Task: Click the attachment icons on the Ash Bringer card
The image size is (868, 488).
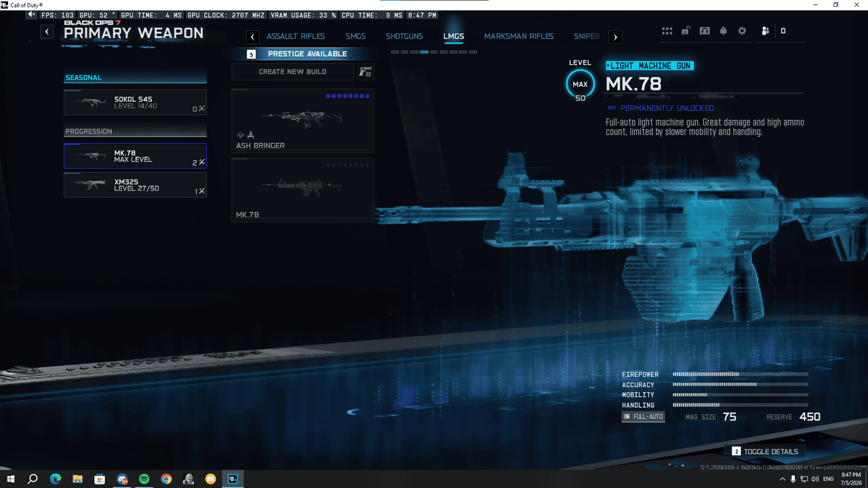Action: [x=245, y=135]
